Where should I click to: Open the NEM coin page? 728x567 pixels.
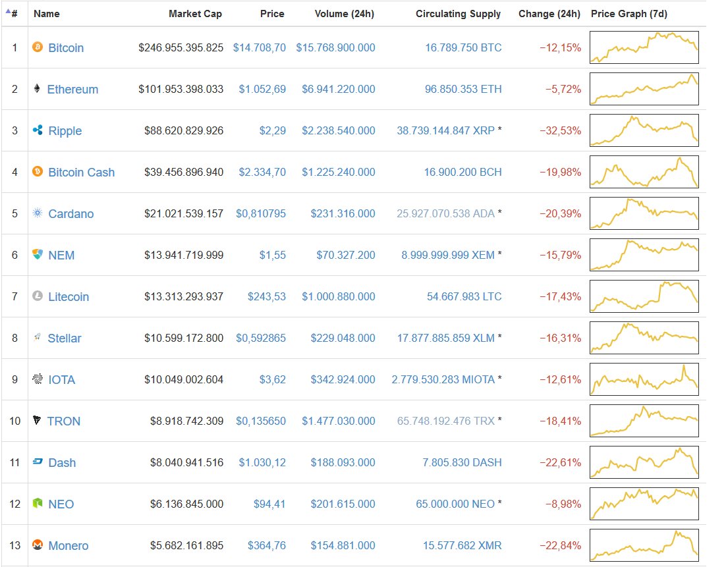(x=61, y=255)
